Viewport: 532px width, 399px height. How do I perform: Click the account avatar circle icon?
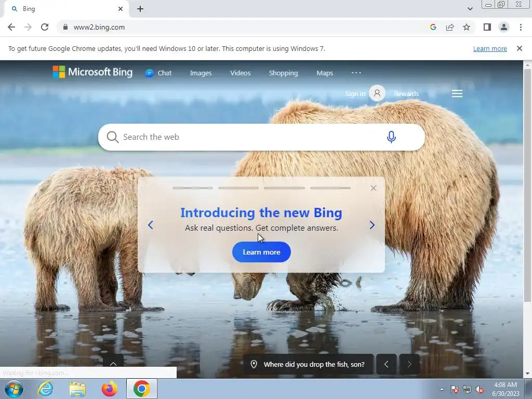pyautogui.click(x=377, y=93)
